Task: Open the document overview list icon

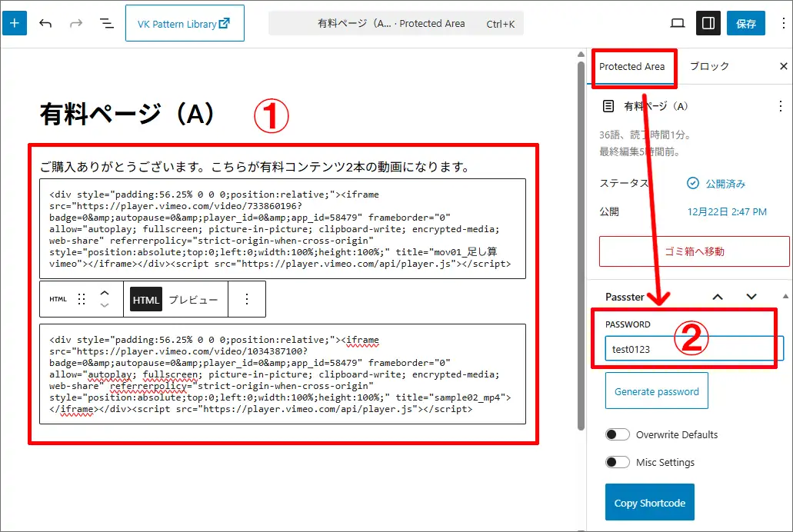Action: point(107,24)
